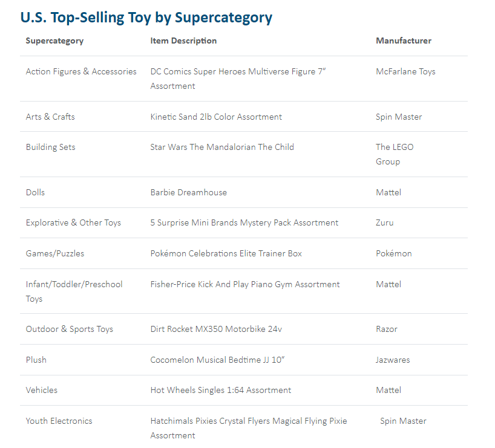Viewport: 495px width, 448px height.
Task: Click the Infant/Toddler/Preschool Toys category cell
Action: 74,291
